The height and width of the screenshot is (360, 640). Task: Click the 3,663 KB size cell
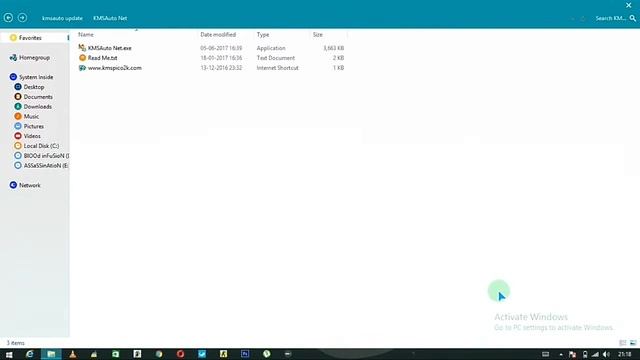(333, 48)
